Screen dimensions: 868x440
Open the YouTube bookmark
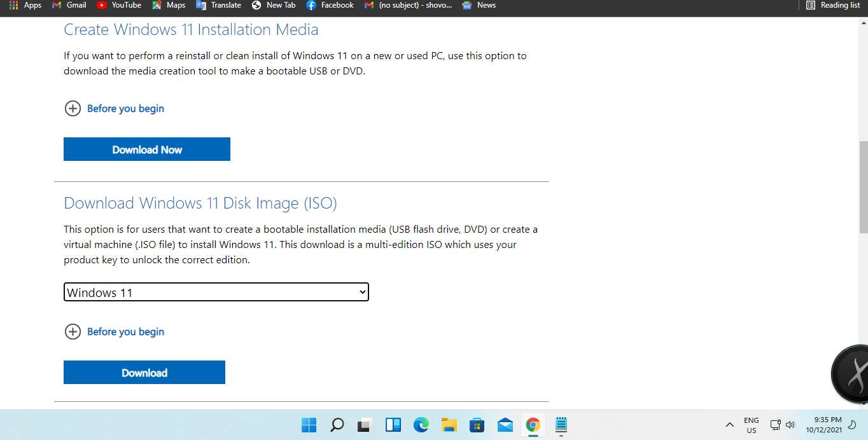click(x=119, y=5)
